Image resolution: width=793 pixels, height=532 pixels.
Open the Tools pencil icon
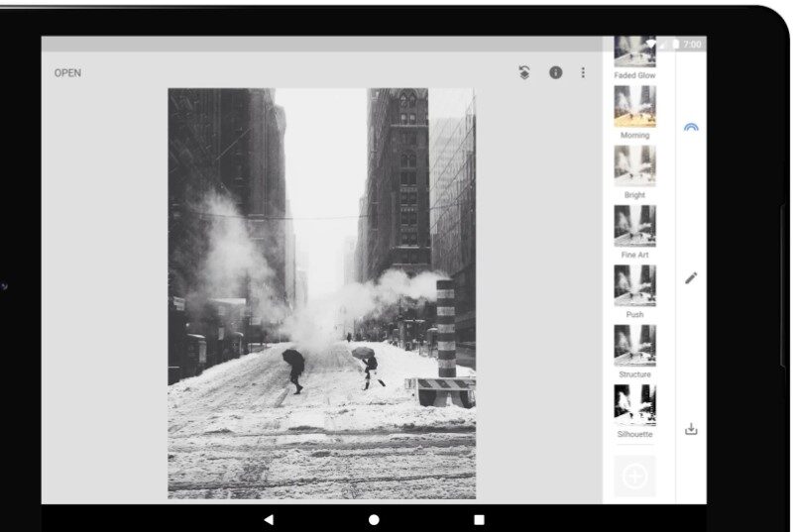click(691, 277)
